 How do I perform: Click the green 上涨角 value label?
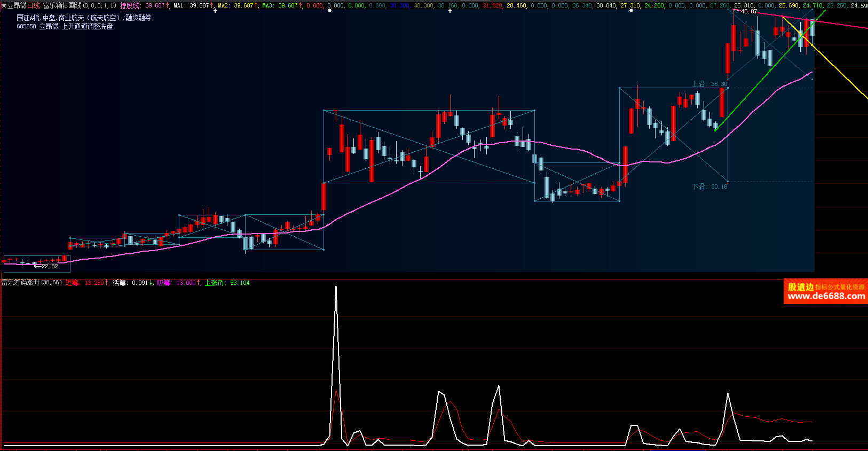coord(227,283)
